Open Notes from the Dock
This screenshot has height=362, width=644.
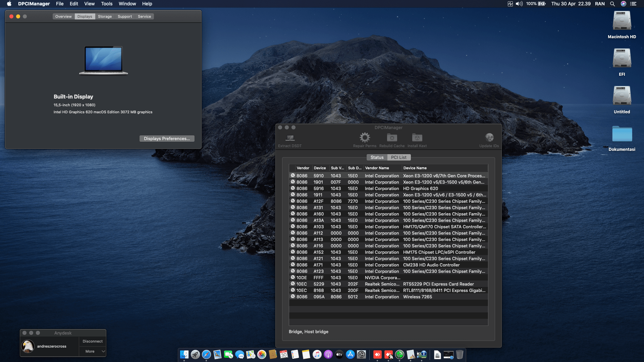point(306,354)
